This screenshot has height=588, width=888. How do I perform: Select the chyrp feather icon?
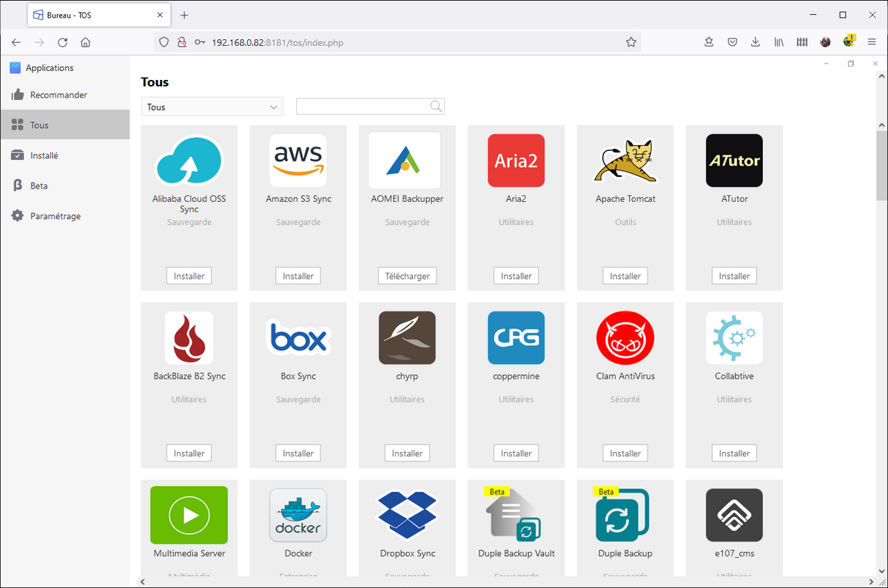[407, 337]
